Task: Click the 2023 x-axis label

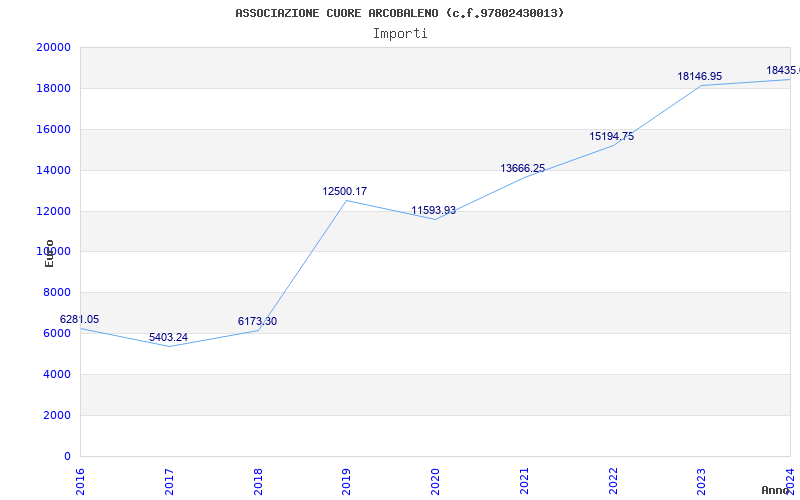Action: [702, 481]
